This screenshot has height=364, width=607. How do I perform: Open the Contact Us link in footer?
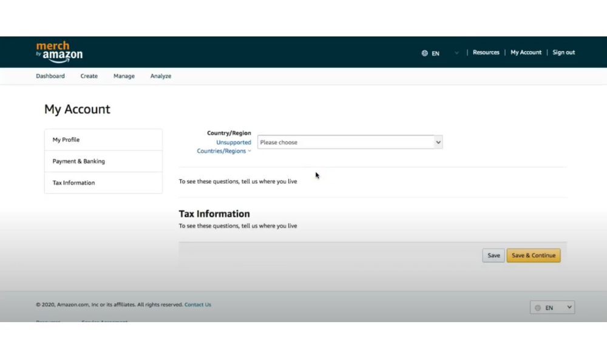(x=198, y=305)
